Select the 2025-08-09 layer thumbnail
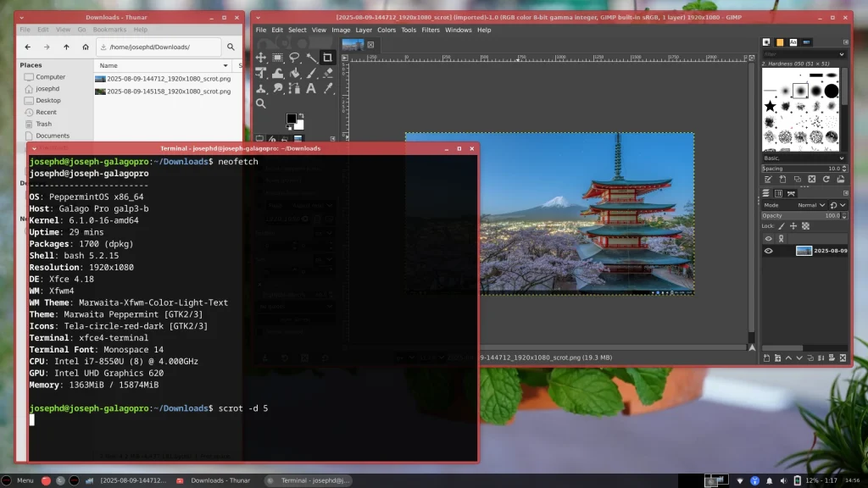This screenshot has height=488, width=868. click(x=804, y=251)
